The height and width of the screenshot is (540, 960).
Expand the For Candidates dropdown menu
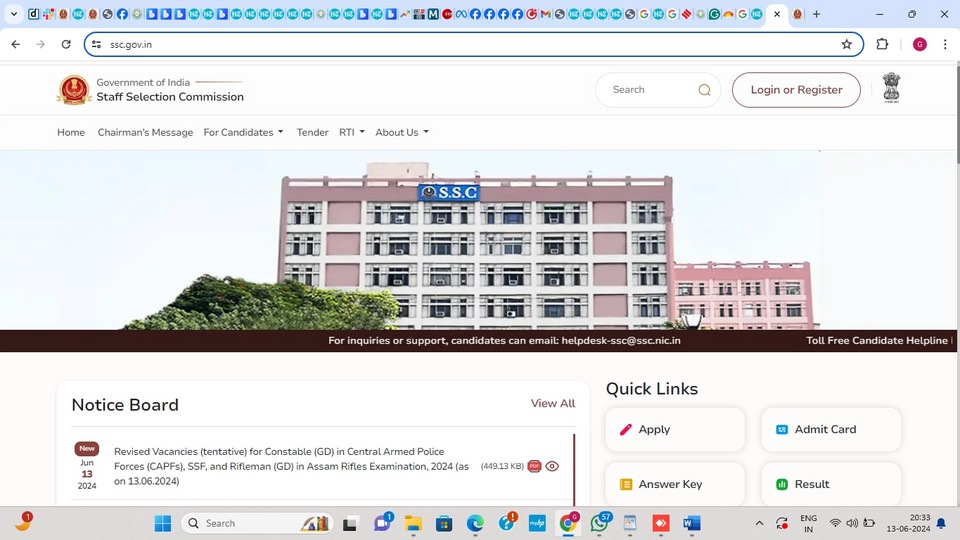coord(243,132)
